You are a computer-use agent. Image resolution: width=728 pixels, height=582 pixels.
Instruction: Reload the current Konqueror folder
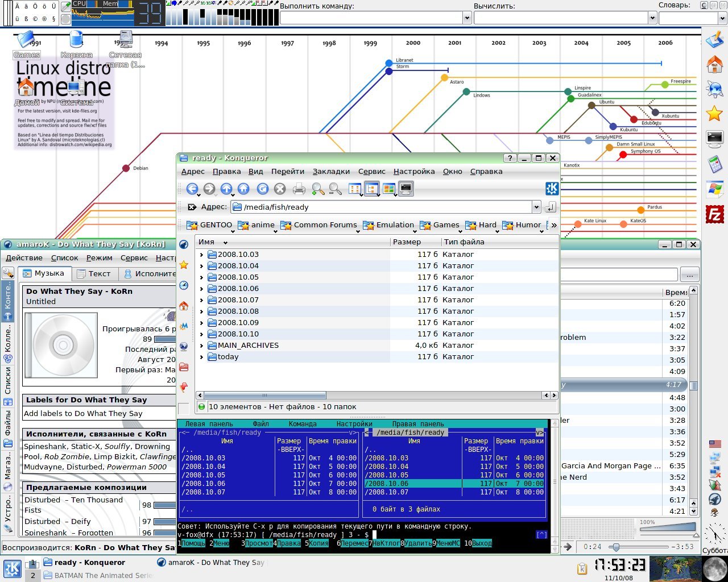262,189
